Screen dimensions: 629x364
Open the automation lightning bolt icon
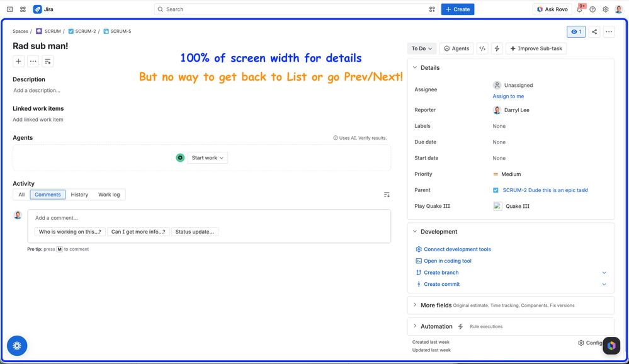coord(497,48)
